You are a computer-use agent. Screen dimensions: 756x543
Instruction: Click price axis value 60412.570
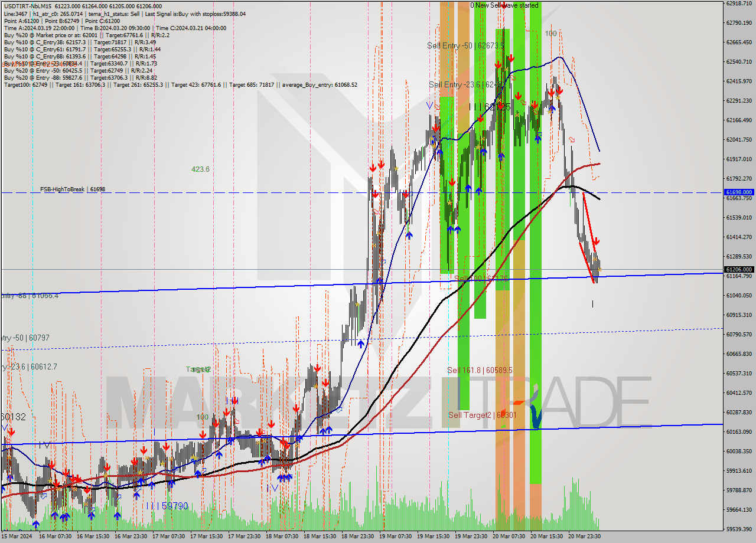(x=738, y=393)
